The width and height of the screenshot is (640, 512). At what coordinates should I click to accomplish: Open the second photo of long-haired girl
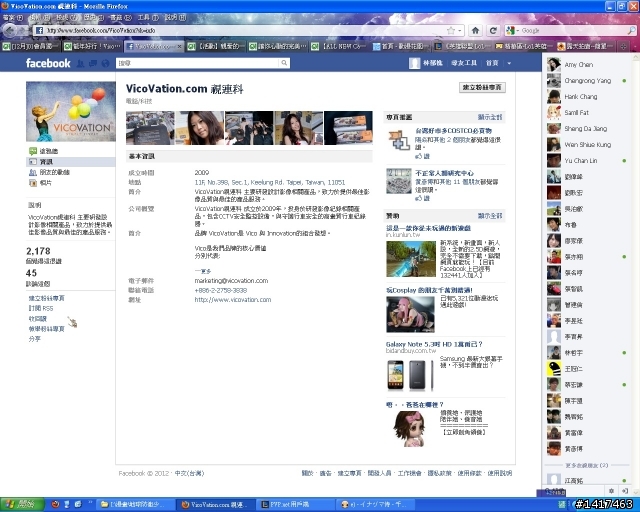click(200, 128)
